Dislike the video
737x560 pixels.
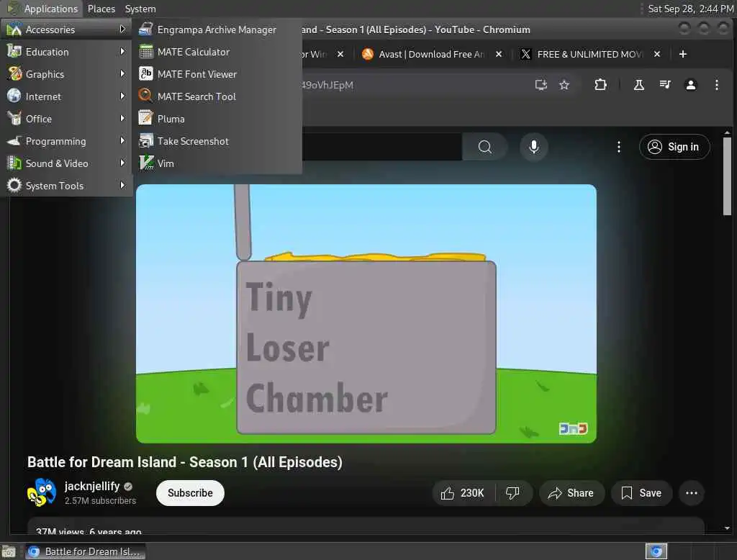tap(512, 493)
